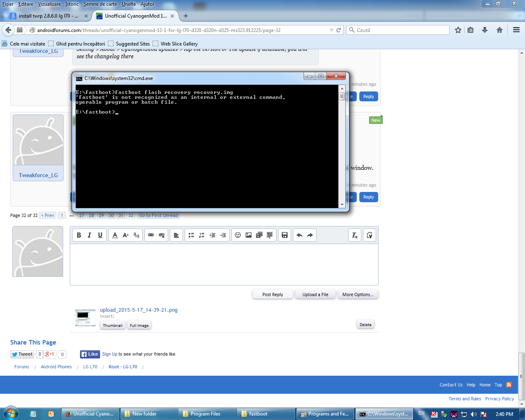Insert an unordered bullet list
Screen dimensions: 525x420
coord(191,235)
